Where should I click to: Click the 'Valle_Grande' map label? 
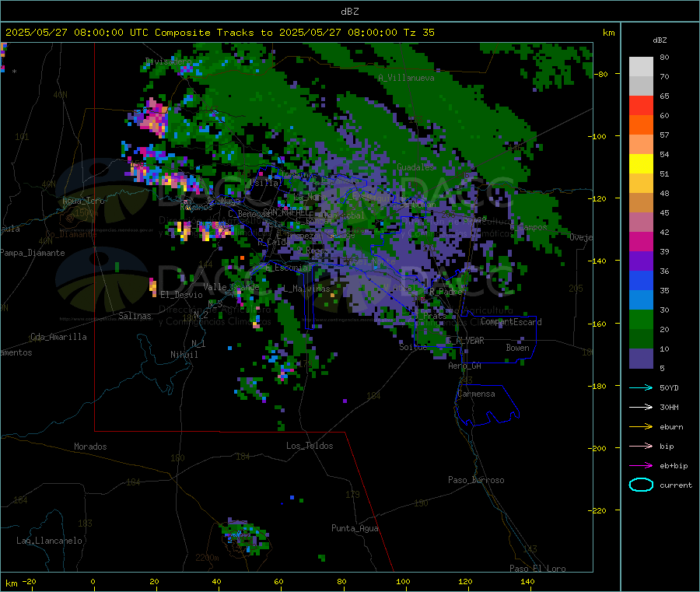click(231, 286)
